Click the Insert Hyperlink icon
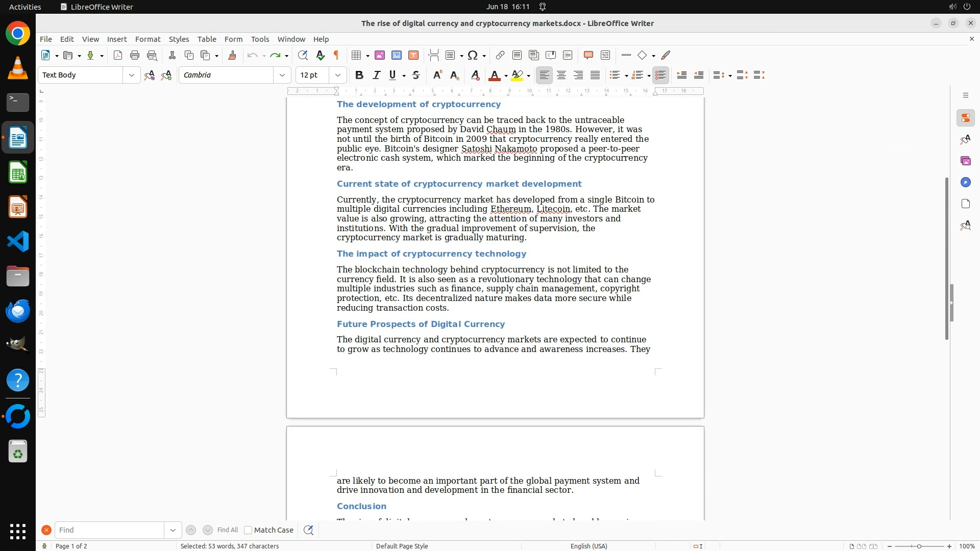The width and height of the screenshot is (980, 551). [x=500, y=55]
